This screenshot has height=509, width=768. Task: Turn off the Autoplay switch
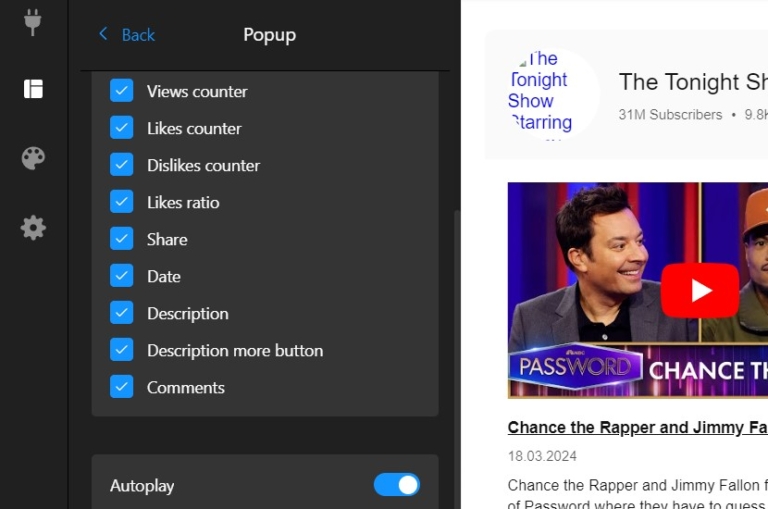tap(397, 485)
